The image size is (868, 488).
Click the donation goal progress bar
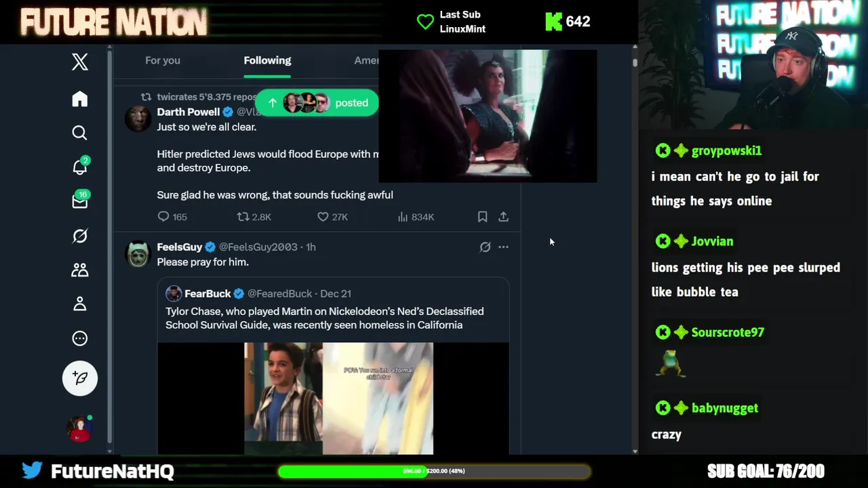click(434, 471)
